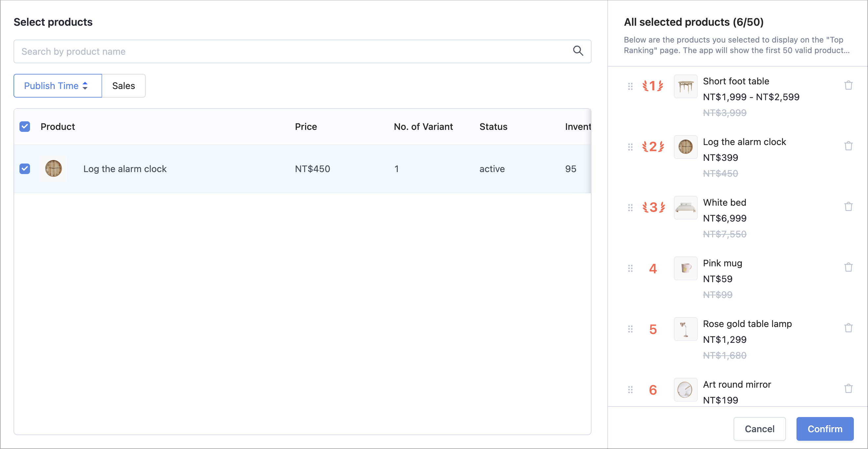The image size is (868, 449).
Task: Click the NT$450 price cell
Action: (312, 168)
